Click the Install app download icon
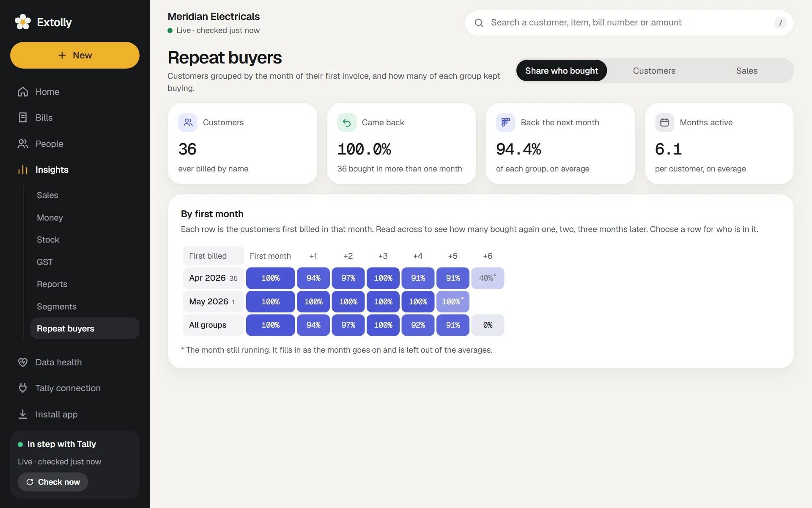Screen dimensions: 812x508 tap(23, 414)
